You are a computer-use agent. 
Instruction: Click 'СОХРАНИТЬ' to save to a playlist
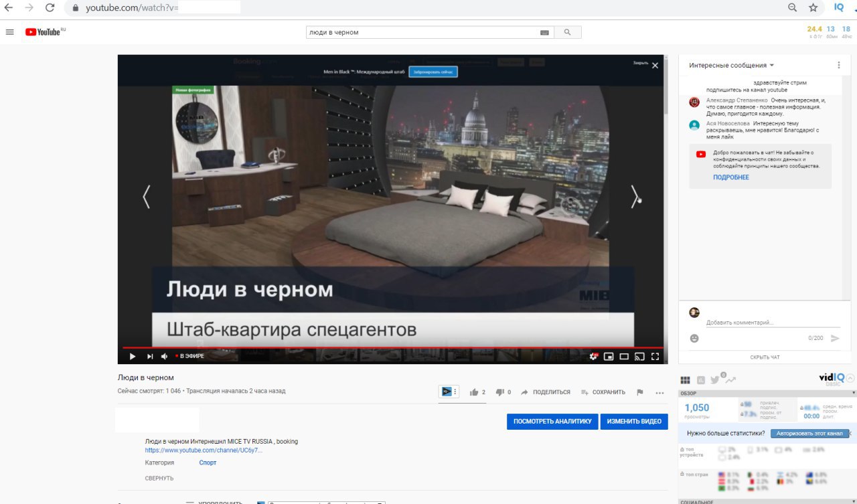603,392
